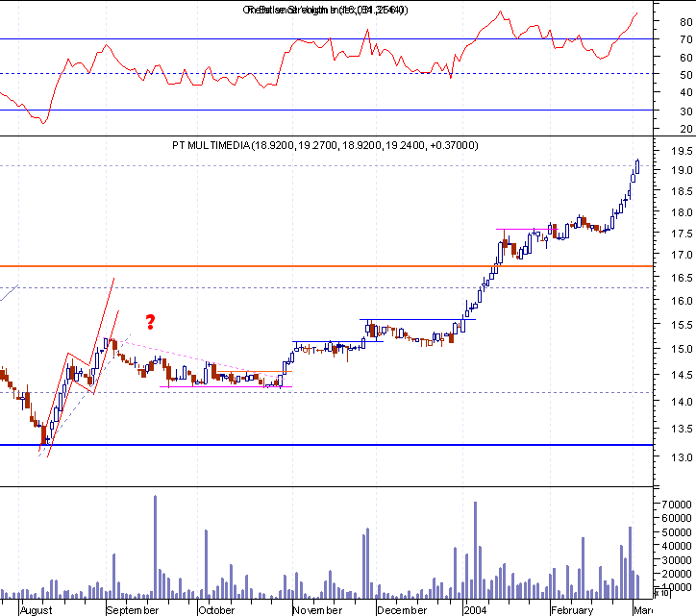
Task: Click the November label on the date axis
Action: (x=318, y=610)
